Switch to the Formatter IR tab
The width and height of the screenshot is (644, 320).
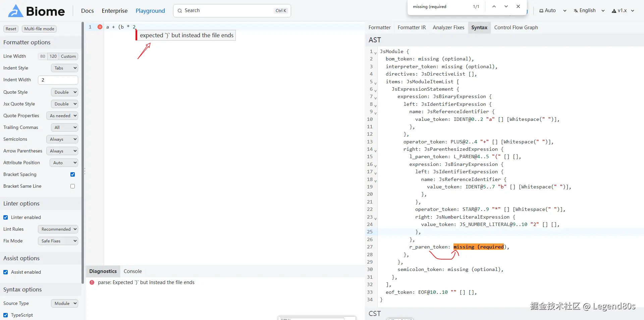pos(412,28)
